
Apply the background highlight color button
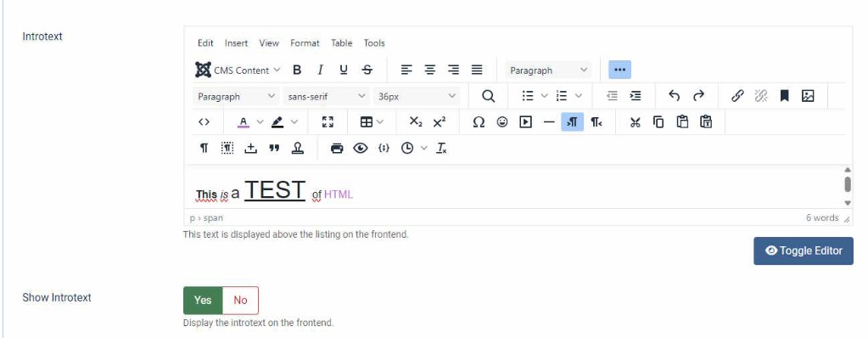277,122
